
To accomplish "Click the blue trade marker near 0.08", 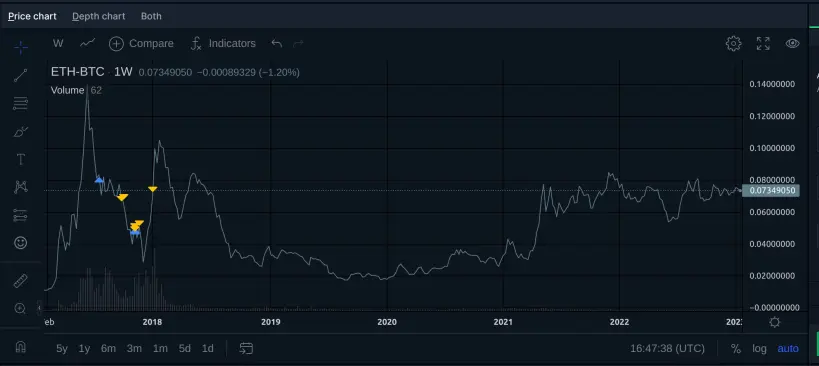I will (99, 180).
